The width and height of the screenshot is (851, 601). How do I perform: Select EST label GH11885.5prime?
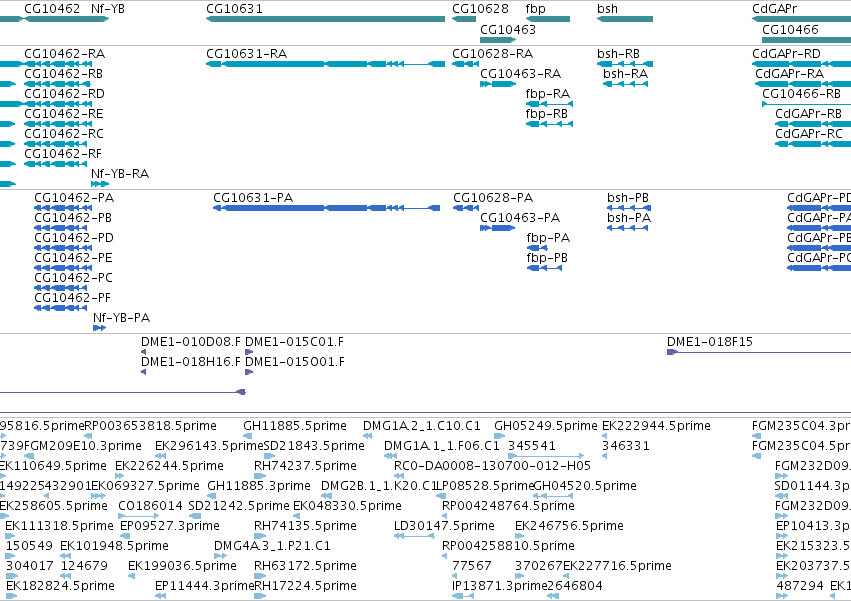tap(295, 426)
